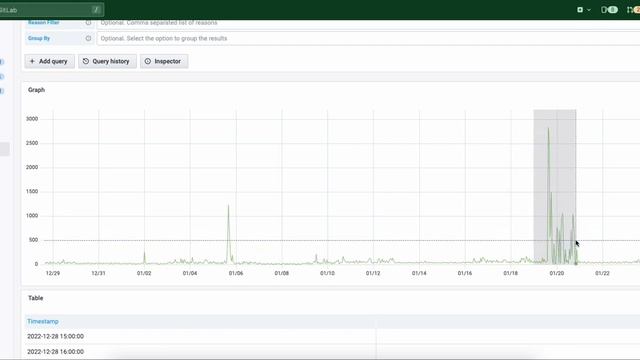Click the 01/10 x-axis label
The image size is (640, 360).
(x=327, y=273)
